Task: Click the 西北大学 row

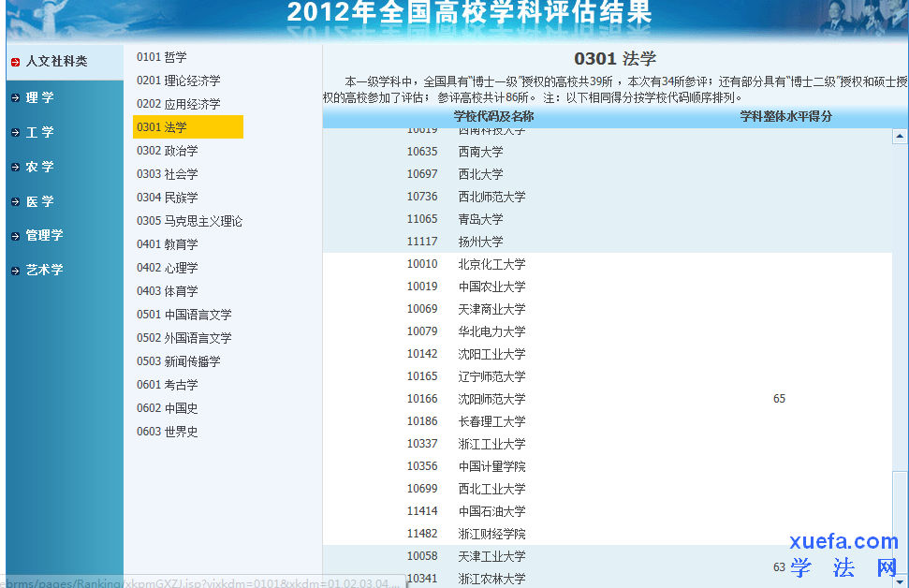Action: (x=607, y=174)
